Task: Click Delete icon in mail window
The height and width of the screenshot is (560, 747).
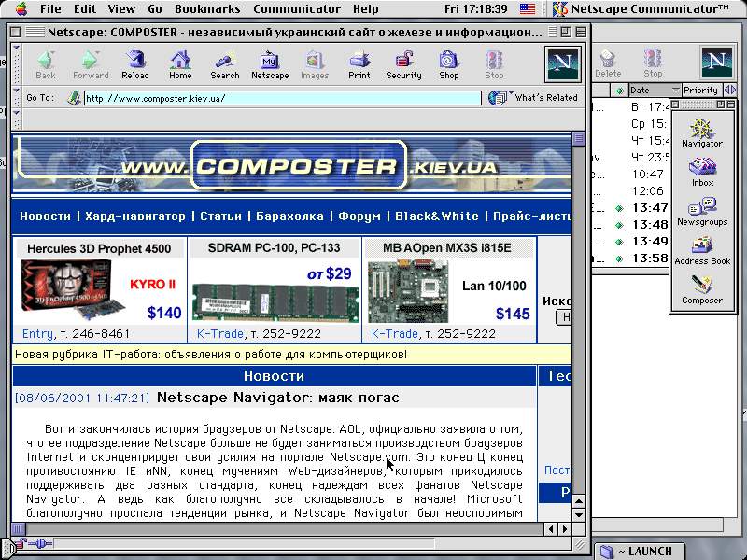Action: point(608,63)
